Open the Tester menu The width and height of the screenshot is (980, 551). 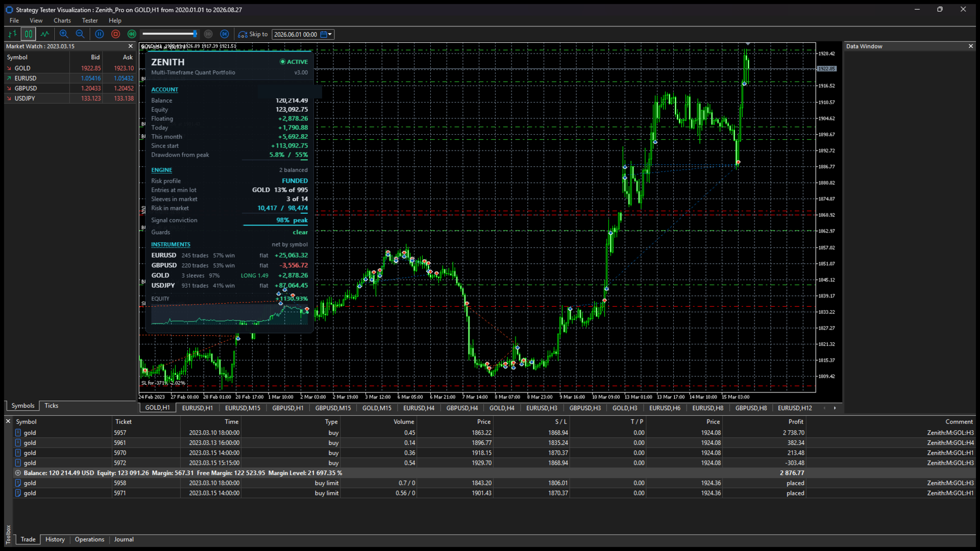[90, 20]
